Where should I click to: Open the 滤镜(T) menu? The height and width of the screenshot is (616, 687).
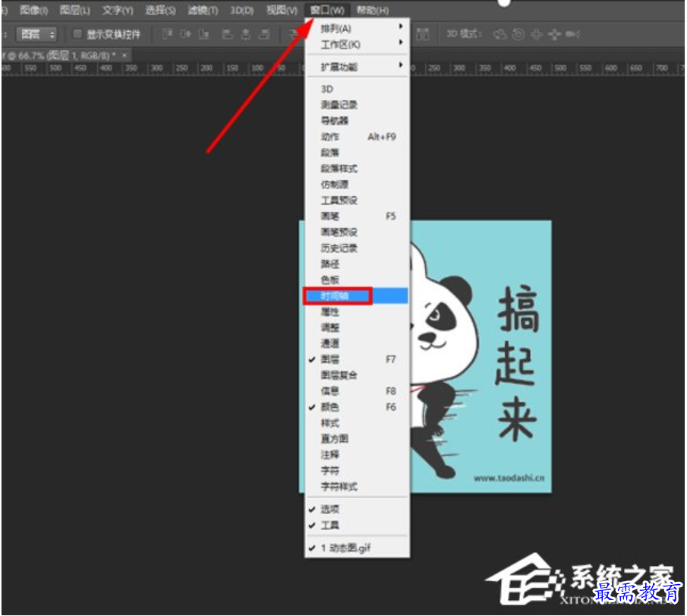203,10
